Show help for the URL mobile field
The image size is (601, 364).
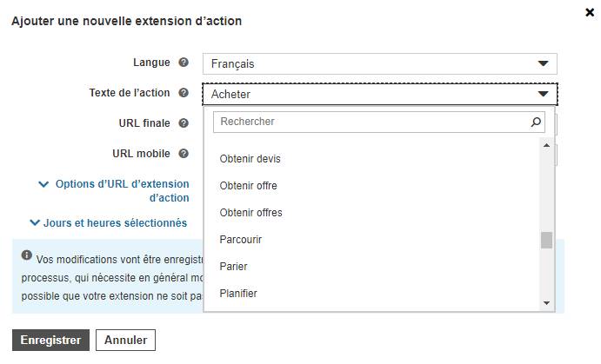coord(184,154)
